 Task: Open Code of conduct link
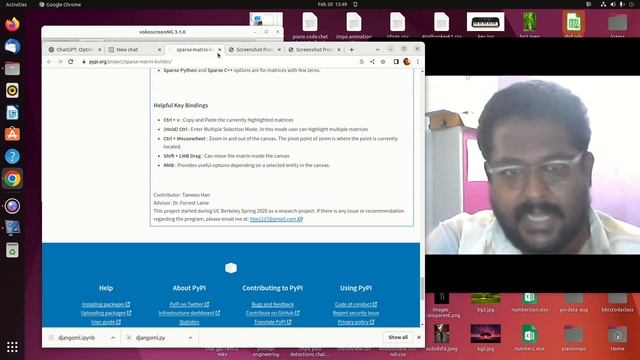click(x=356, y=304)
